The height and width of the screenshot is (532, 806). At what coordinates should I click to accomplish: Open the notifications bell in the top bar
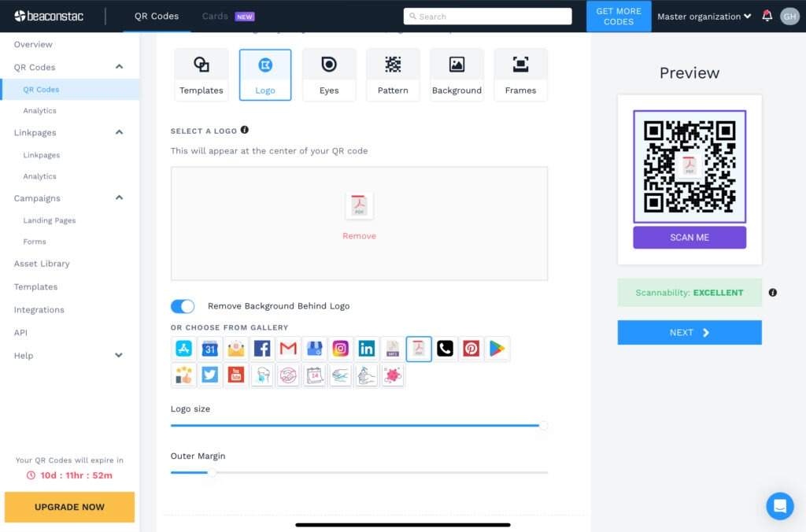tap(767, 16)
